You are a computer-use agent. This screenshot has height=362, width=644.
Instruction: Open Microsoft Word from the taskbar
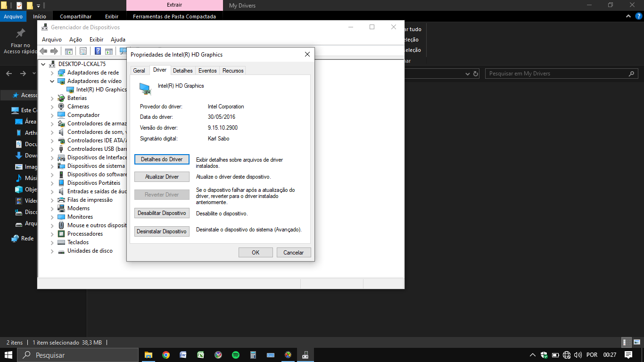click(x=183, y=355)
